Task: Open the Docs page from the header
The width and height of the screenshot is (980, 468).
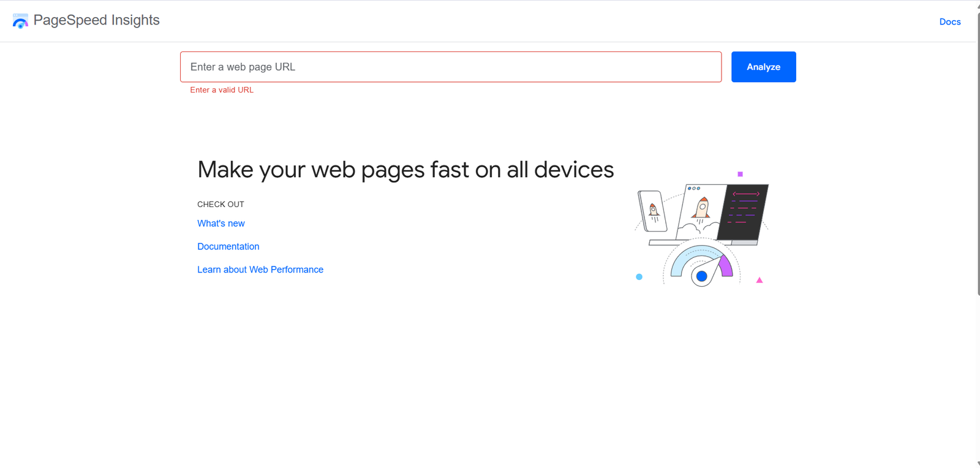Action: [x=950, y=21]
